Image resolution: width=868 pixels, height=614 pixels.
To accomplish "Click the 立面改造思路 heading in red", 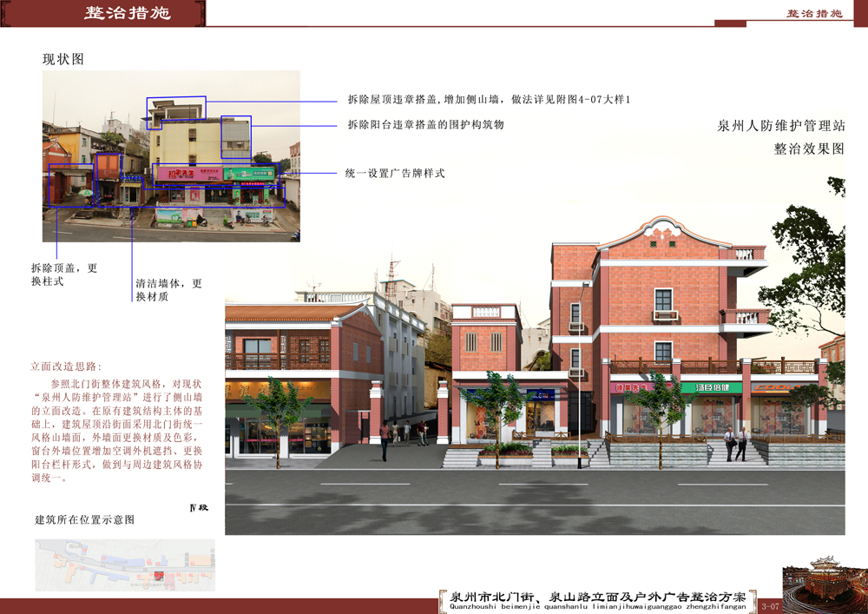I will pyautogui.click(x=66, y=366).
